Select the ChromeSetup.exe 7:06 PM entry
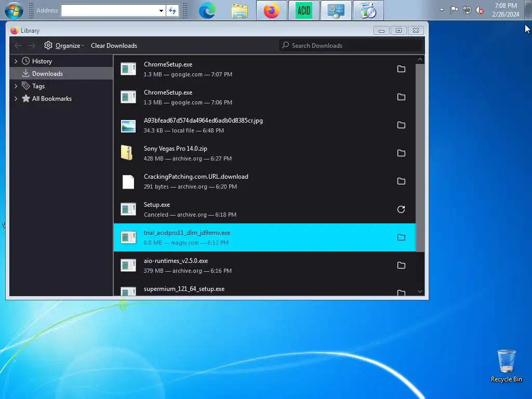The width and height of the screenshot is (532, 399). pyautogui.click(x=264, y=97)
